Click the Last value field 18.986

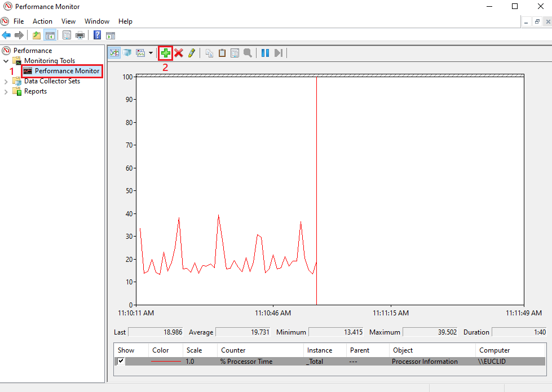point(156,332)
